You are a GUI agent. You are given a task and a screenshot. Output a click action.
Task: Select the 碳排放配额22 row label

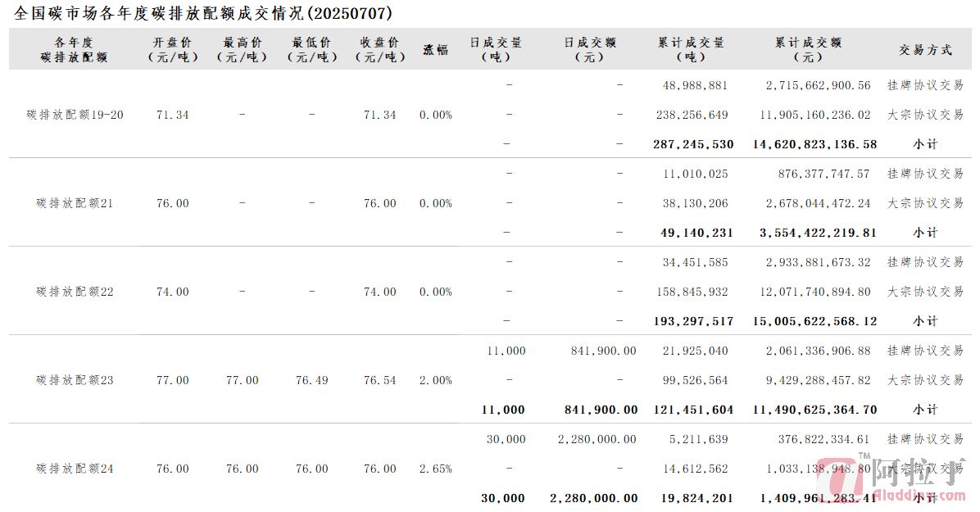(x=75, y=292)
